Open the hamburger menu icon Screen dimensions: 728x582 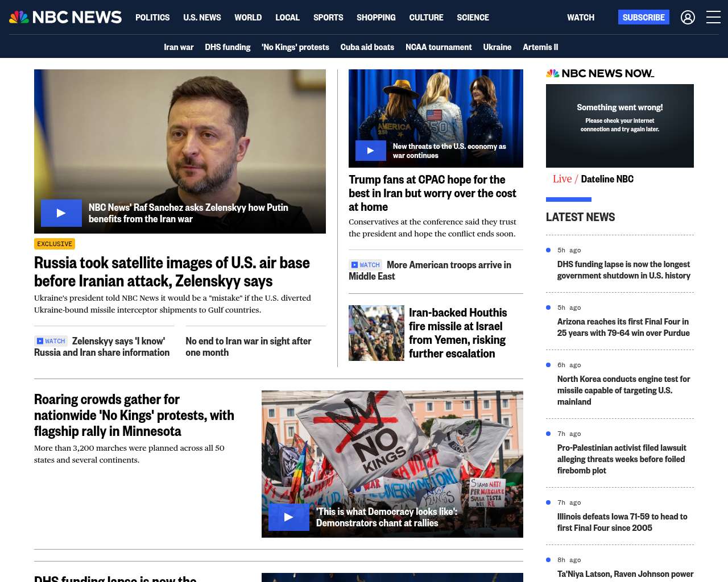713,18
